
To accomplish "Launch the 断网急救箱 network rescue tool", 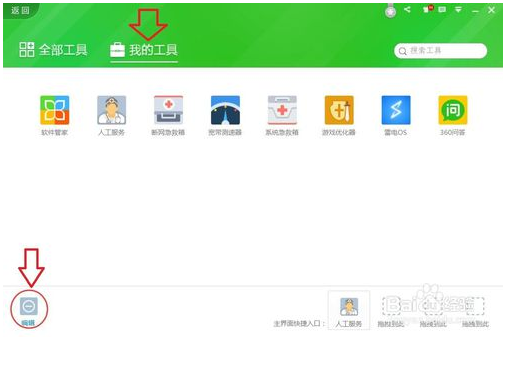I will [168, 115].
